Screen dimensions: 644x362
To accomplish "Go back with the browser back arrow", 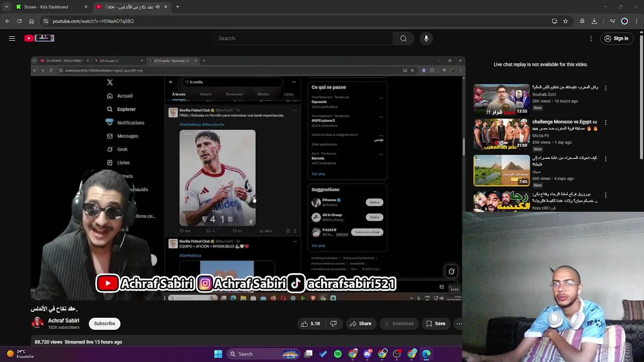I will 8,21.
